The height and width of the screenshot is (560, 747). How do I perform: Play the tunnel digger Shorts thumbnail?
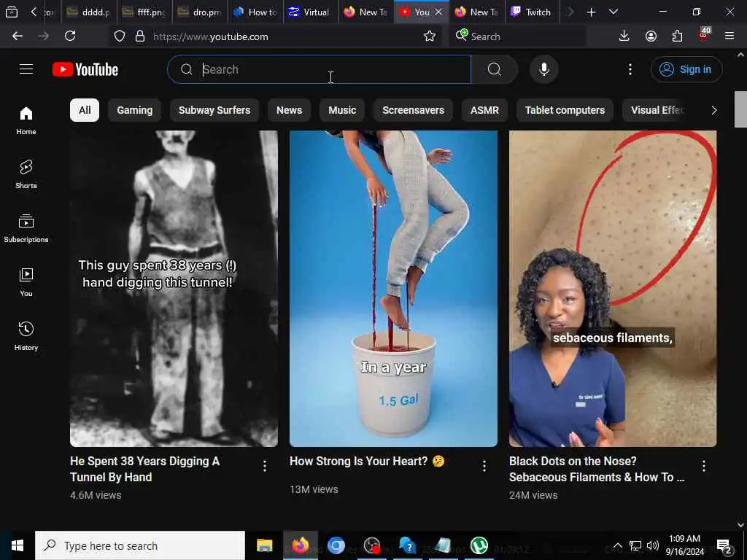174,289
